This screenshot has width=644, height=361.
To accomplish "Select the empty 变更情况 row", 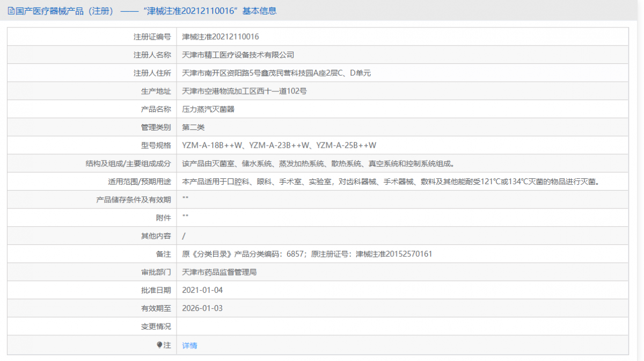I will [322, 326].
